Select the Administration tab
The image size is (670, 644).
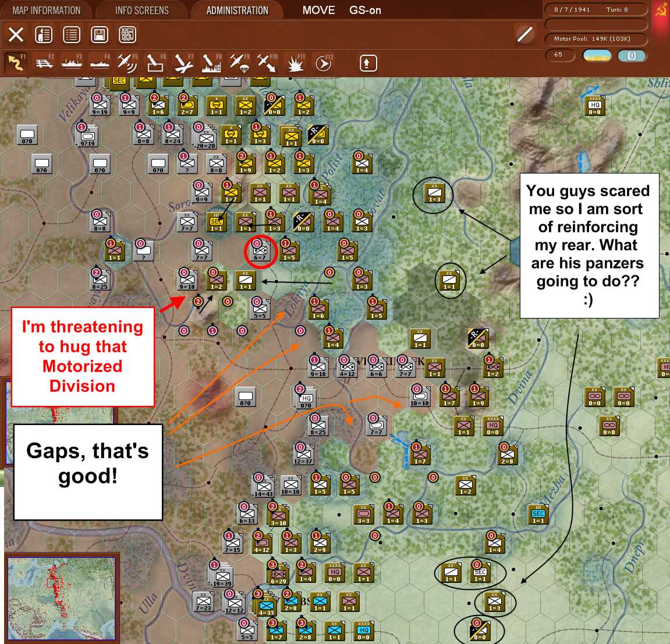pos(237,10)
